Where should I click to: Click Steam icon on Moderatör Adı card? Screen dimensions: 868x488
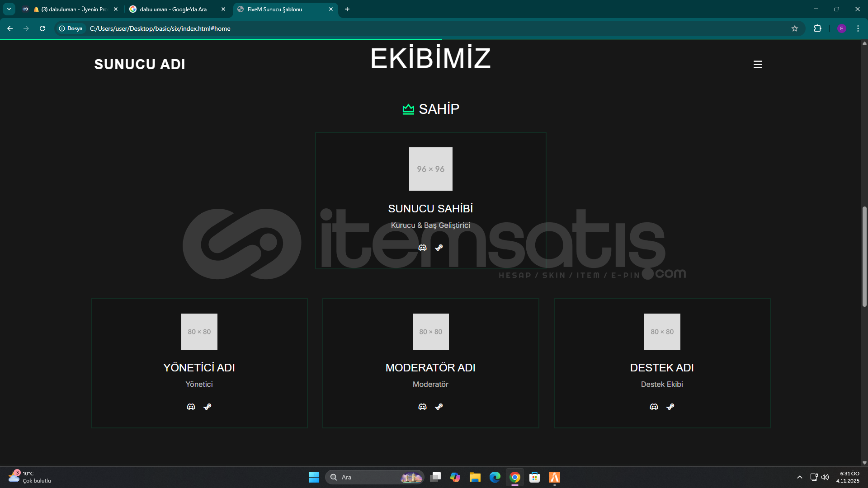[439, 407]
